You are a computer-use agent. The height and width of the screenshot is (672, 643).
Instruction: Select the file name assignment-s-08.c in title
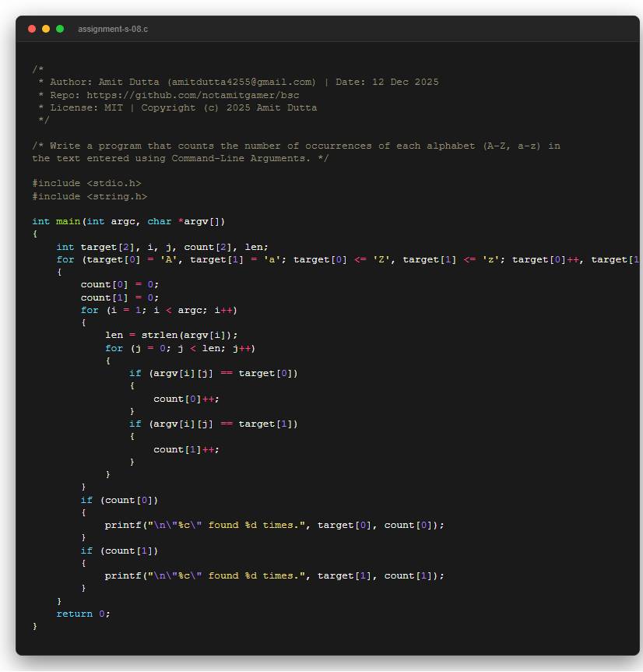(113, 29)
